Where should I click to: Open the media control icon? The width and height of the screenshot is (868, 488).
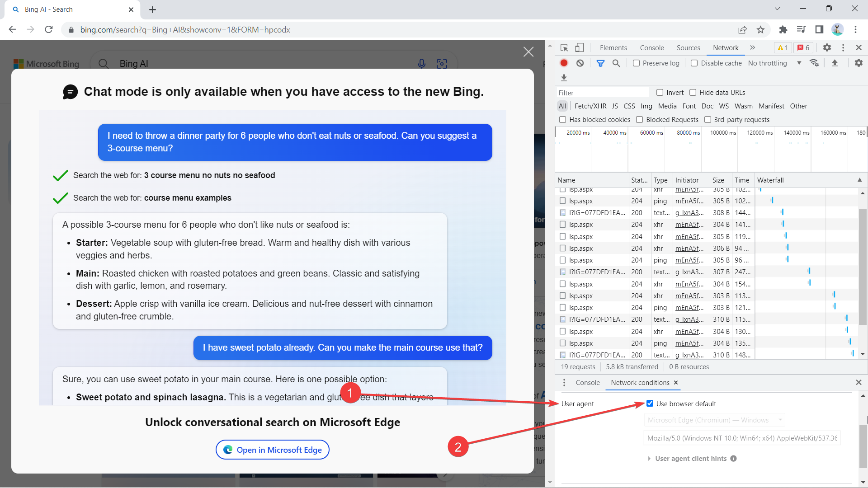click(801, 30)
